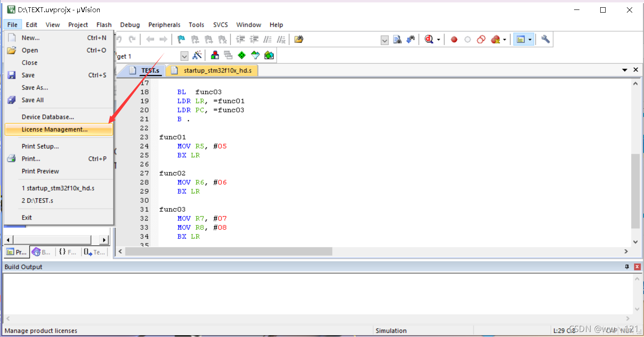Click the Redo arrow in the toolbar
644x337 pixels.
tap(132, 40)
